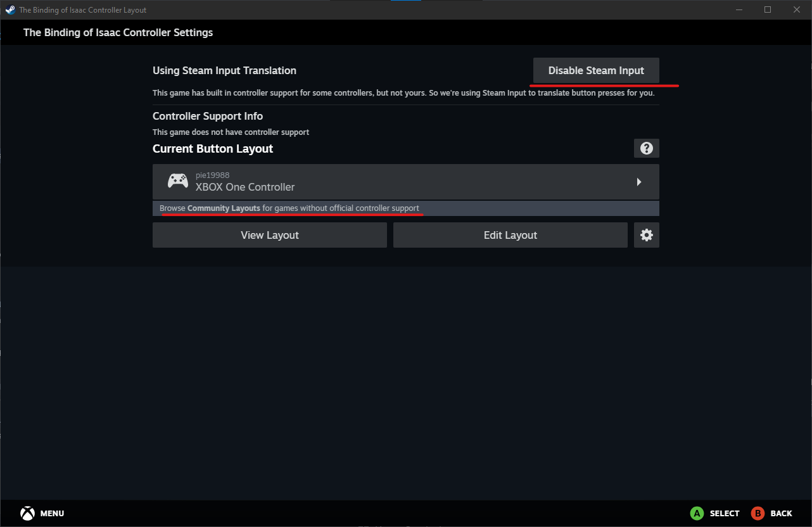Select the XBOX One Controller layout name
Viewport: 812px width, 527px height.
245,187
